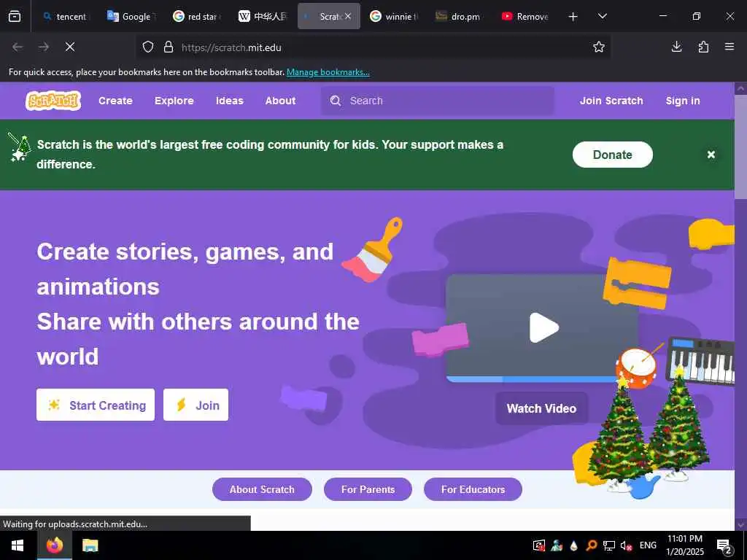This screenshot has height=560, width=747.
Task: Open the Ideas menu item
Action: [x=230, y=101]
